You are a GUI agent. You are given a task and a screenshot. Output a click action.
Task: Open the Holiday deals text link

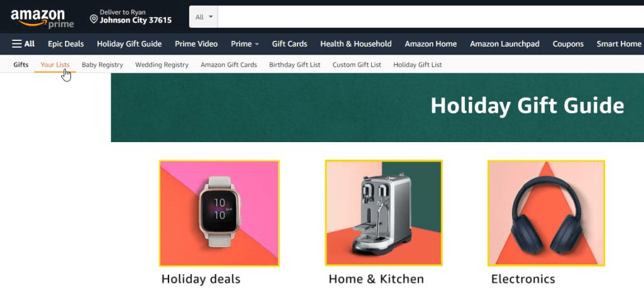[x=201, y=279]
